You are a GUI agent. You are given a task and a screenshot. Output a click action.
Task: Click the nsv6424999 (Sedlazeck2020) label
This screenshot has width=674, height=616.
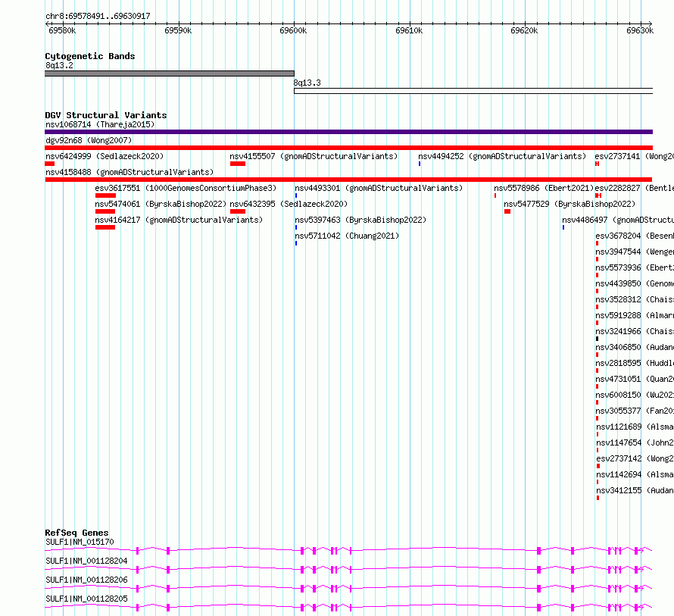[x=105, y=156]
